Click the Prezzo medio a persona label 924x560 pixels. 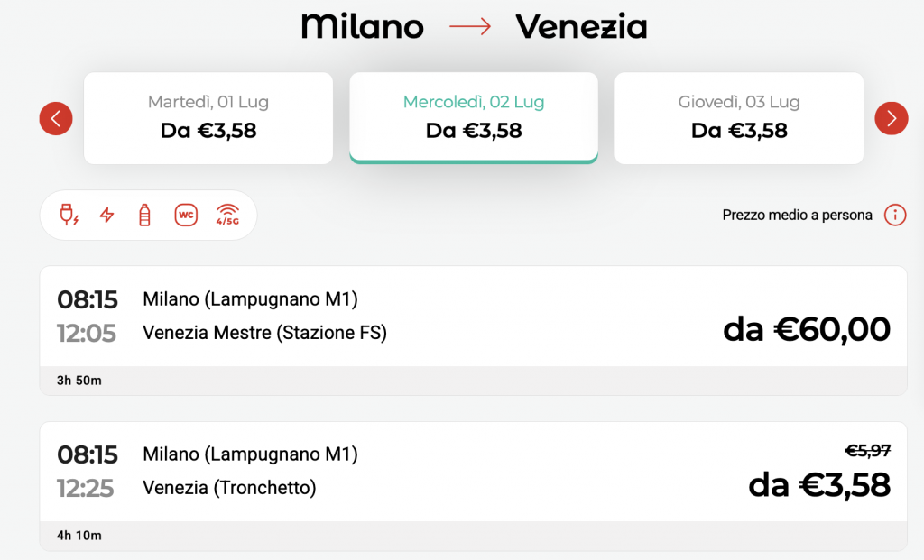coord(797,215)
